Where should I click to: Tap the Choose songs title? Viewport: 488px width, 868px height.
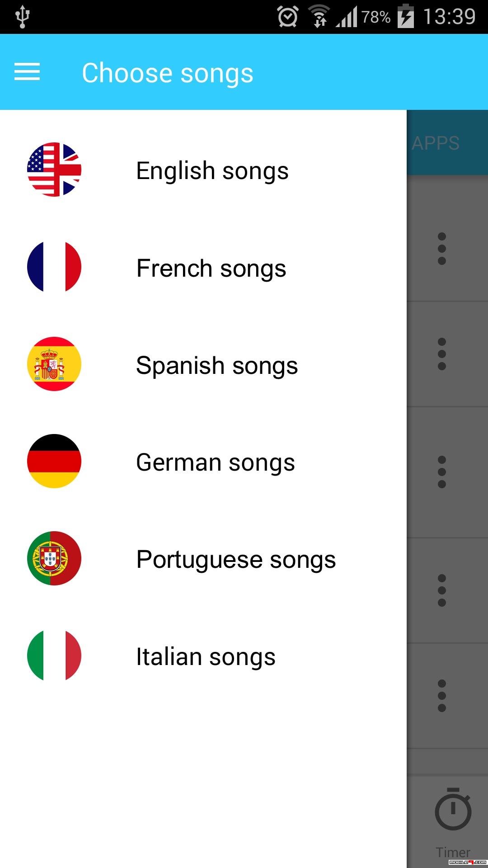[x=167, y=73]
